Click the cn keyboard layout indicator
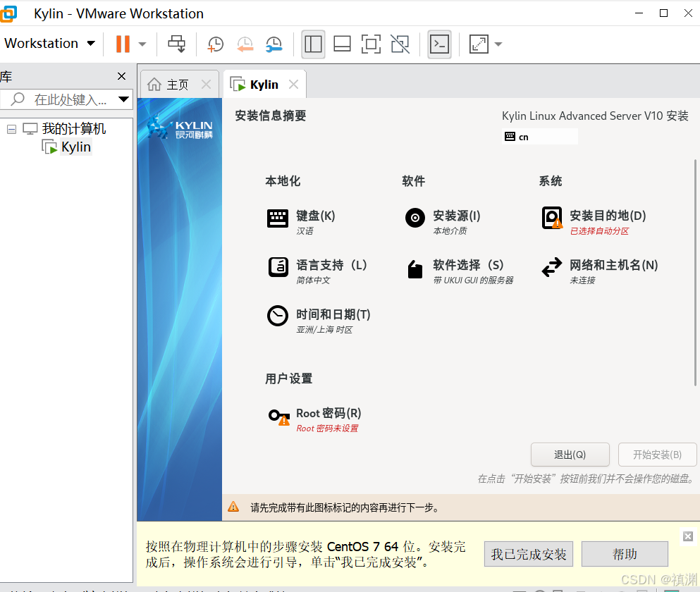 coord(539,137)
